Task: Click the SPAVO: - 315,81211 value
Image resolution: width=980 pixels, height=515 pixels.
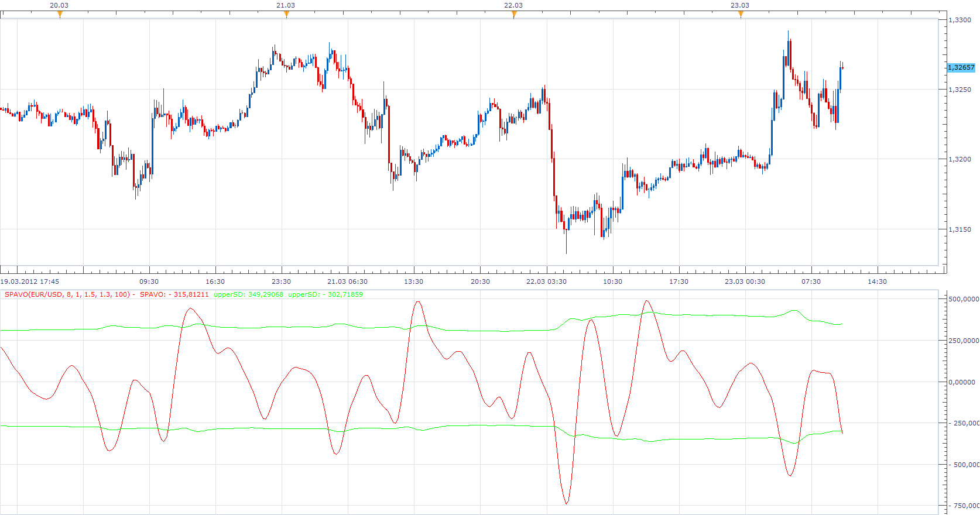Action: 174,294
